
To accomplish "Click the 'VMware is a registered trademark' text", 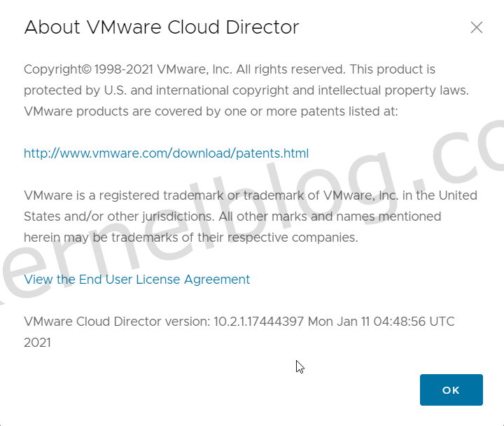I will coord(126,195).
